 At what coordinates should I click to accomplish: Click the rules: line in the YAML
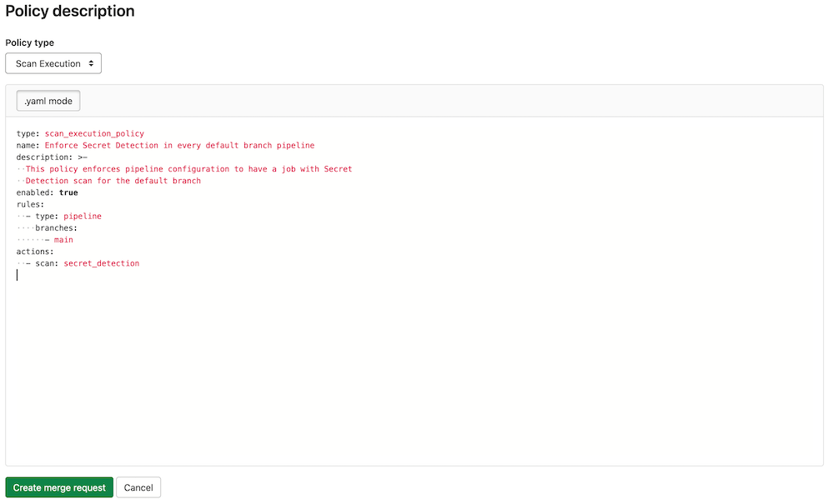pos(29,204)
